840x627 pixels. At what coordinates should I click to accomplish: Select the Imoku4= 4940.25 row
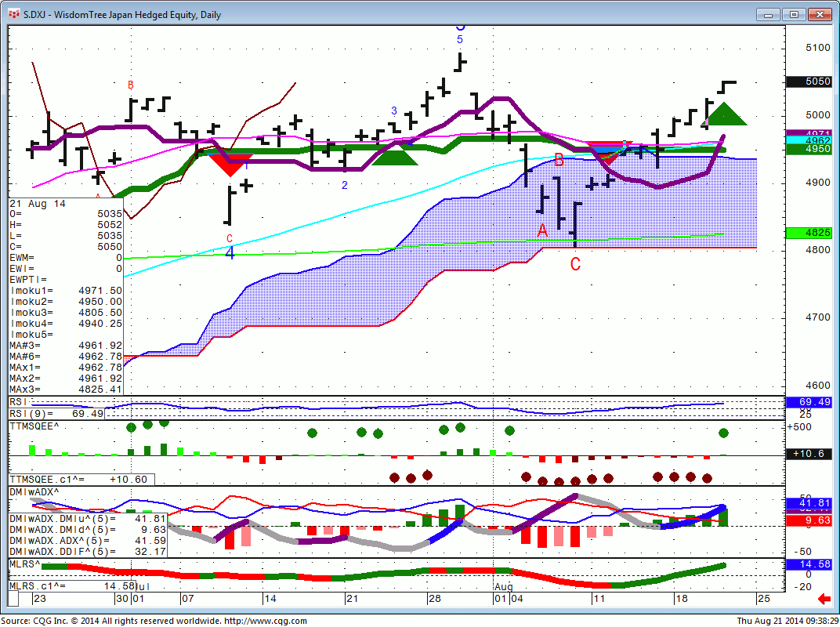point(66,324)
